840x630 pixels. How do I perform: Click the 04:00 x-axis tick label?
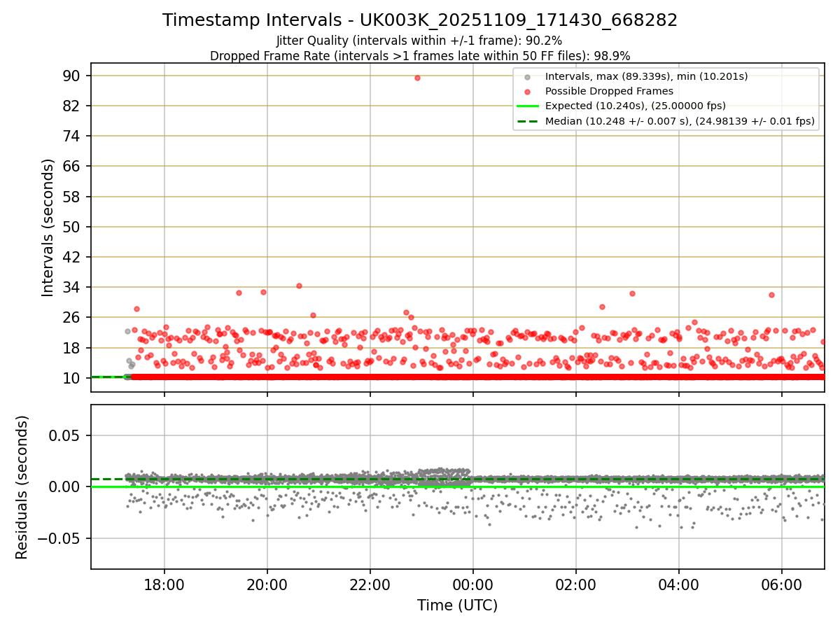(679, 584)
